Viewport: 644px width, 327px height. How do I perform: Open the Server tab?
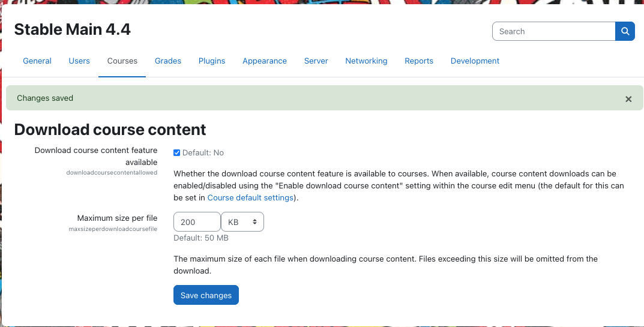coord(316,61)
